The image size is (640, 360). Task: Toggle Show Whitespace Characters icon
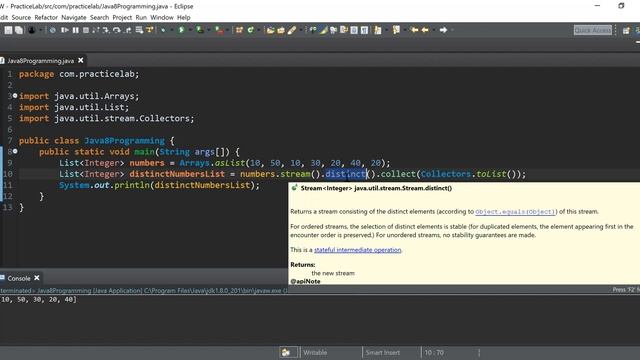[x=364, y=30]
